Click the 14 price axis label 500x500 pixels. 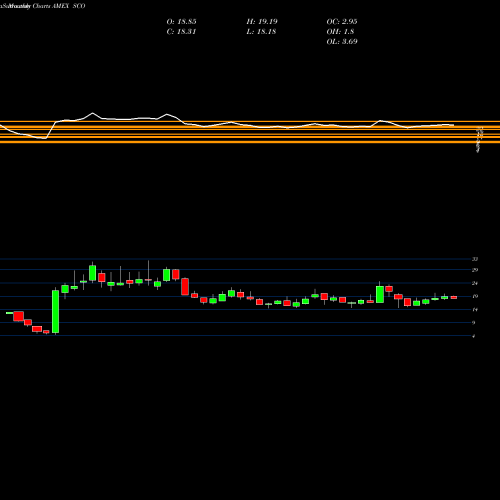coord(475,309)
